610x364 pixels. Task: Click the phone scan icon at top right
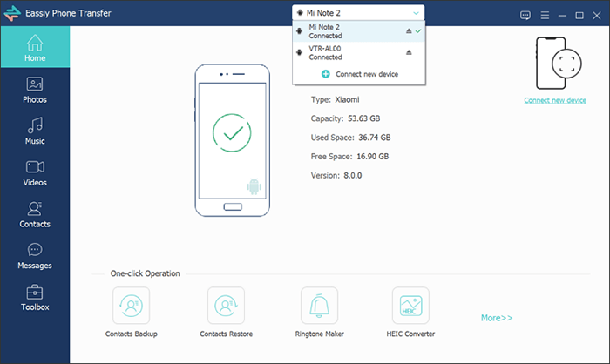555,64
